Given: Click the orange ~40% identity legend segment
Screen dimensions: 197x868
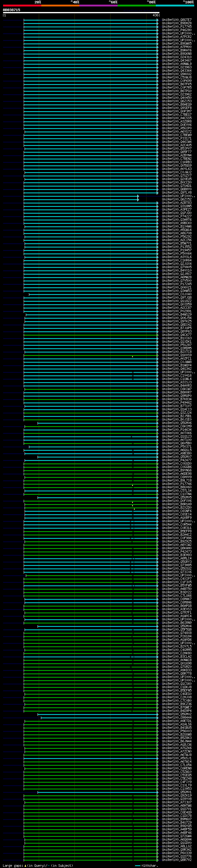Looking at the screenshot, I should coord(60,6).
